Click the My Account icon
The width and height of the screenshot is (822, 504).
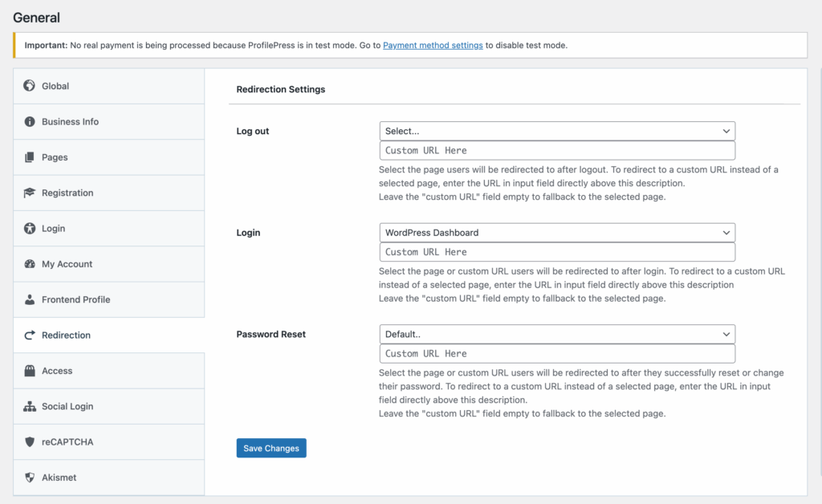pyautogui.click(x=28, y=263)
